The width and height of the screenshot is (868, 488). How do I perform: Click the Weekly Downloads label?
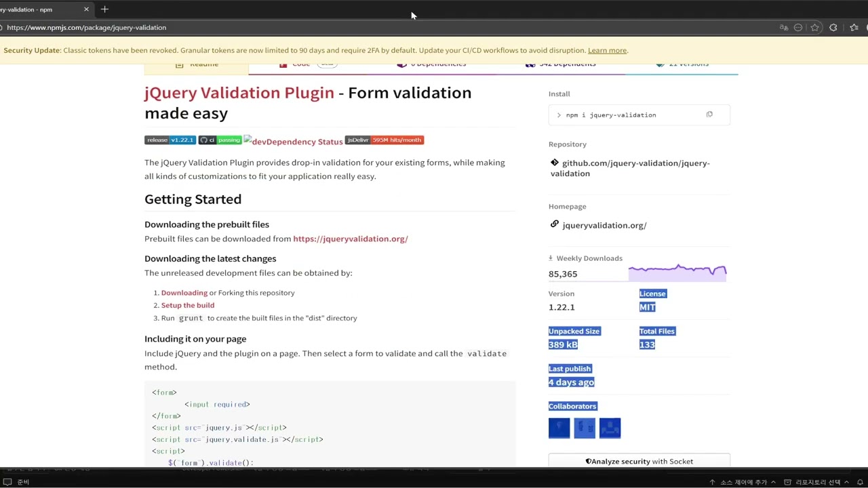point(589,258)
